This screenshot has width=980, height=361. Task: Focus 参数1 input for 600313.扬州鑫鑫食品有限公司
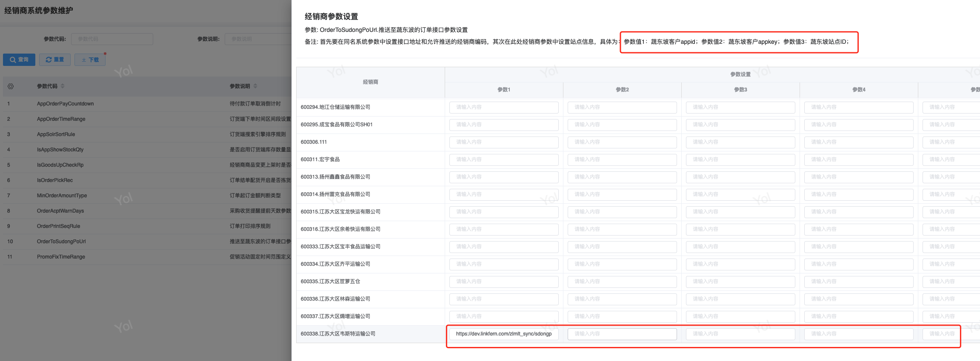click(504, 177)
